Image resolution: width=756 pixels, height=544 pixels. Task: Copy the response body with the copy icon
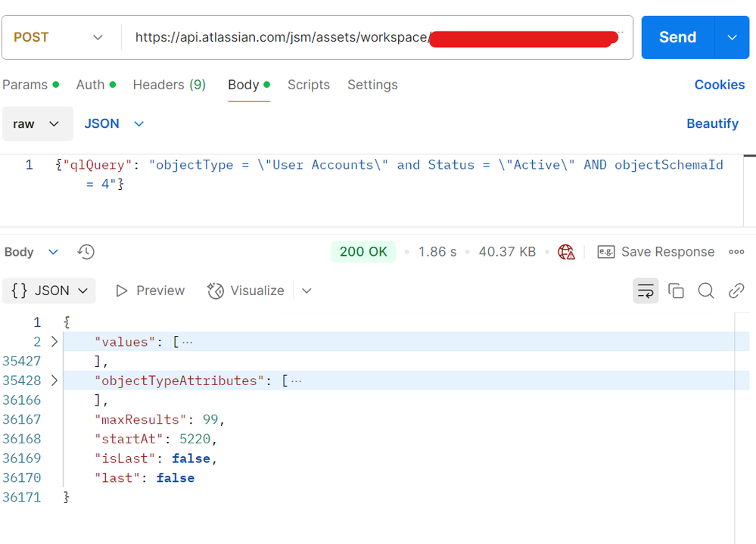pos(676,291)
